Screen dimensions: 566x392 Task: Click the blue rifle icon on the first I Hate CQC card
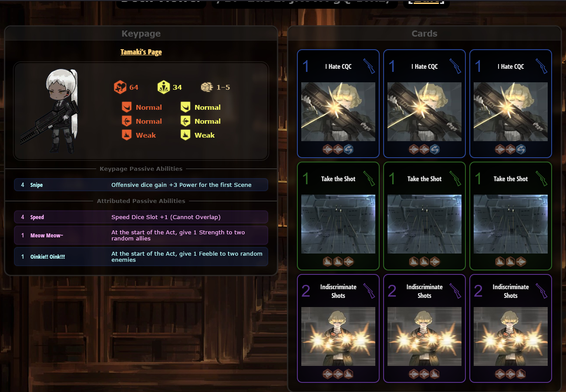(369, 66)
